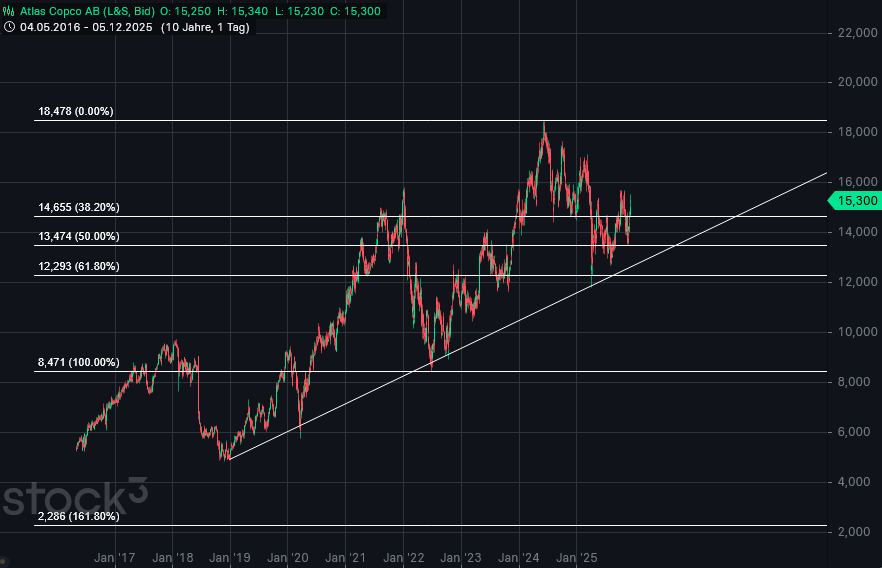Click the clock icon beside the date range
Viewport: 882px width, 568px height.
(9, 27)
